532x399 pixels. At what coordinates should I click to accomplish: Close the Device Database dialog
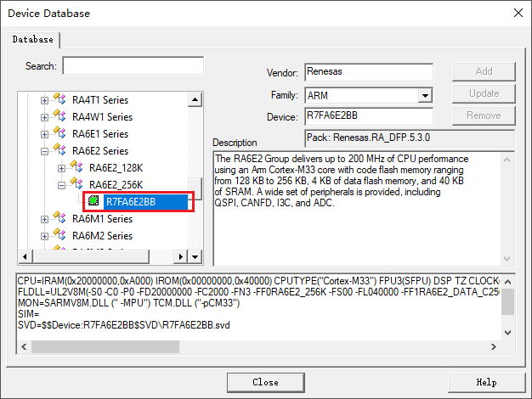[518, 13]
